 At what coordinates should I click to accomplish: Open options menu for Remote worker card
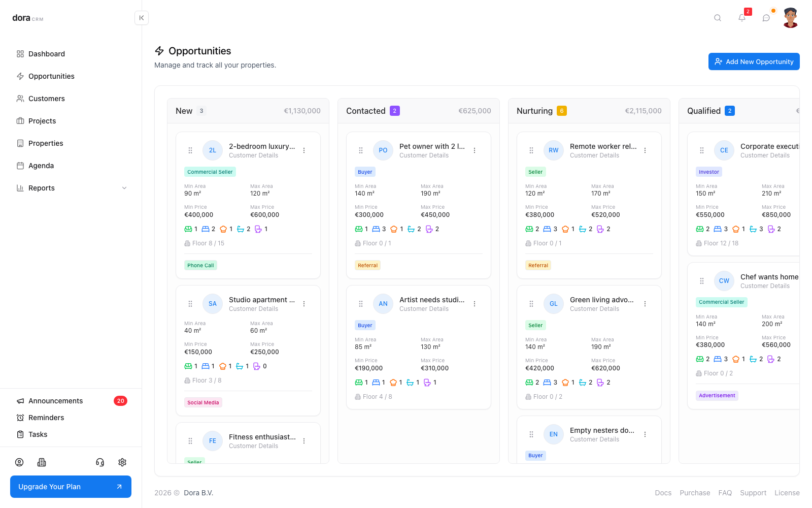tap(645, 150)
